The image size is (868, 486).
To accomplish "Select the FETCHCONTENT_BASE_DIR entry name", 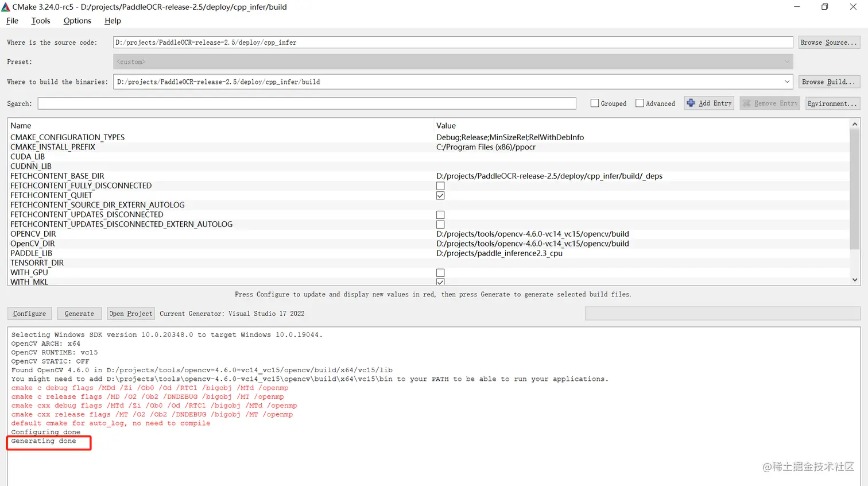I will [x=57, y=176].
